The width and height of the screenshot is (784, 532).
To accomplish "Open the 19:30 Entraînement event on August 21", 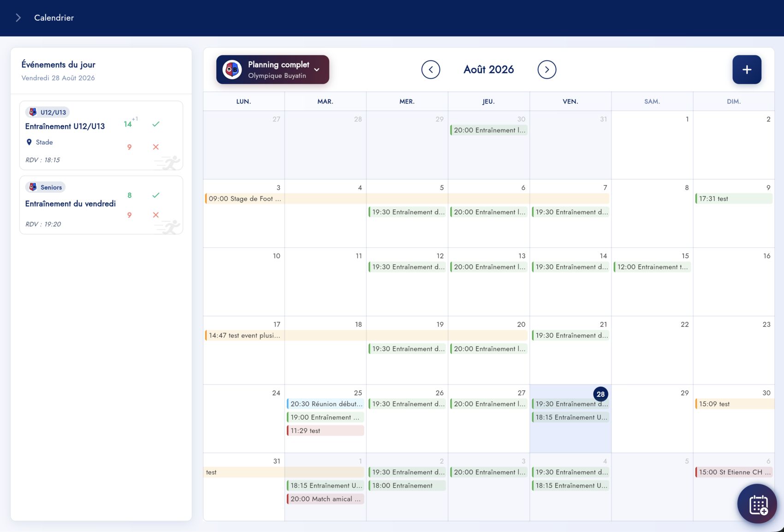I will (x=570, y=336).
